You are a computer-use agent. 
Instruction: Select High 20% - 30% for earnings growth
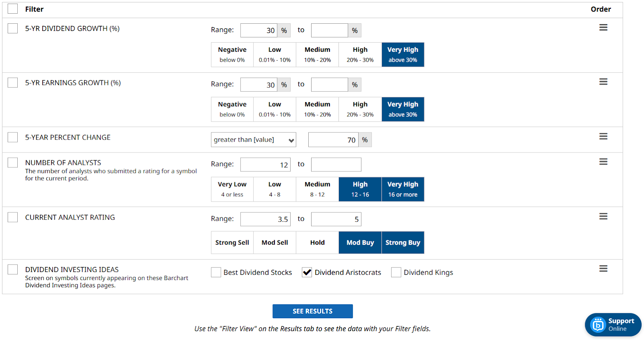360,109
